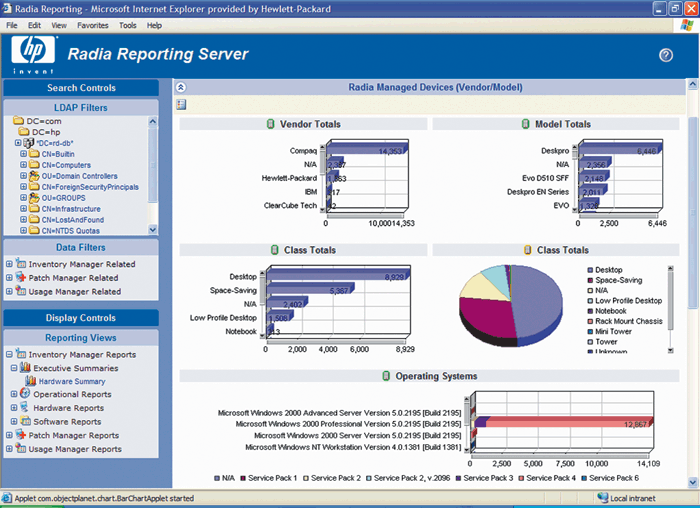This screenshot has width=700, height=508.
Task: Click the table view icon below the panel header
Action: tap(181, 105)
